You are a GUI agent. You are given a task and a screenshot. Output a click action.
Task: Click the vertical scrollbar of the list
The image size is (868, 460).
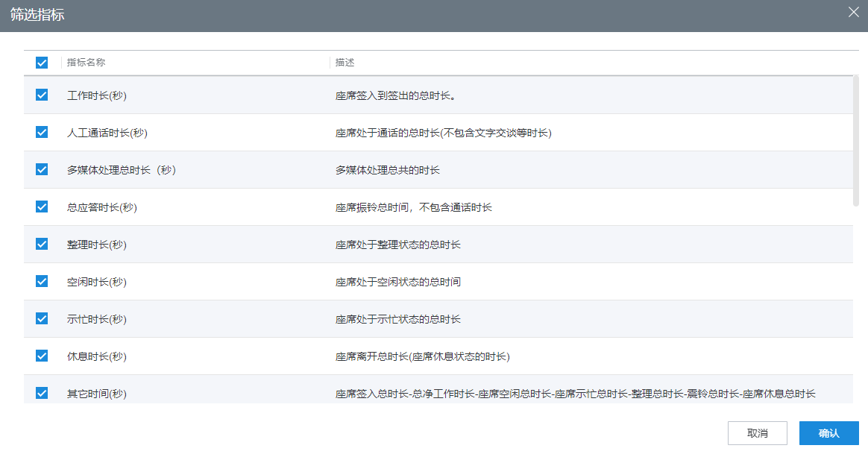[856, 141]
